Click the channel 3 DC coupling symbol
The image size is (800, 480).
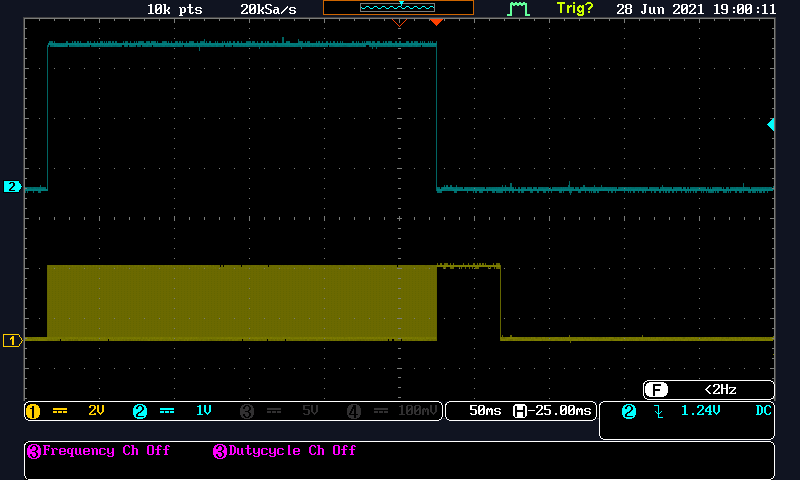point(274,411)
